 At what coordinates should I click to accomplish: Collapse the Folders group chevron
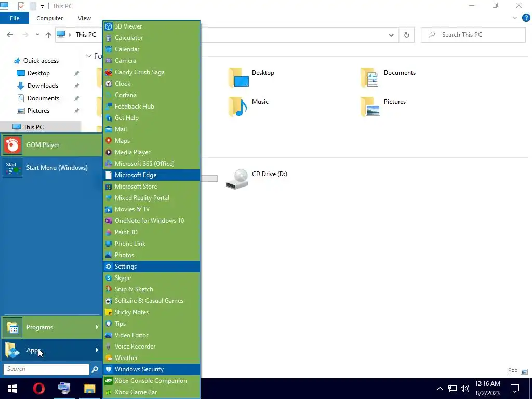89,56
